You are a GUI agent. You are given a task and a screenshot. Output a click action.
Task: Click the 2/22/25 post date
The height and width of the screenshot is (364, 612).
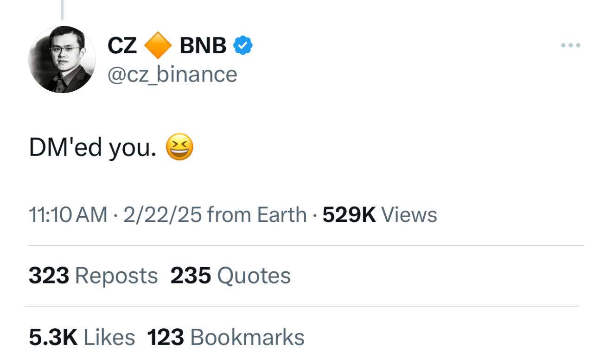[162, 215]
